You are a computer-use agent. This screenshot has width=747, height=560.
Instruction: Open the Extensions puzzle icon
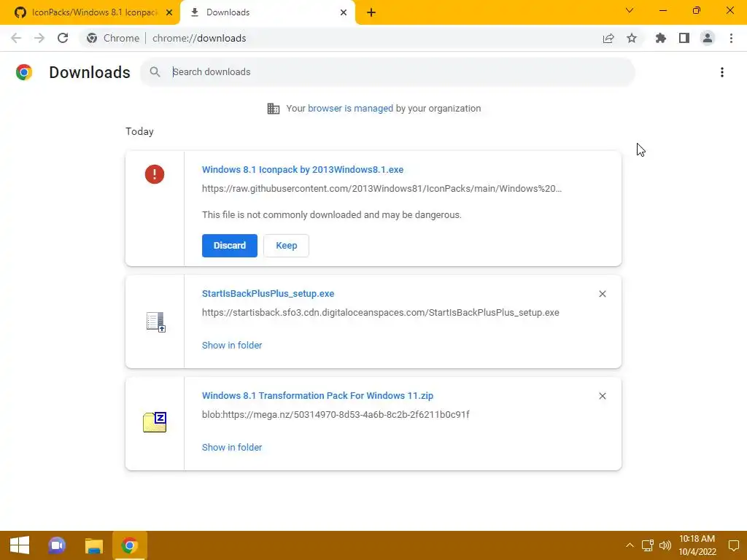coord(661,38)
